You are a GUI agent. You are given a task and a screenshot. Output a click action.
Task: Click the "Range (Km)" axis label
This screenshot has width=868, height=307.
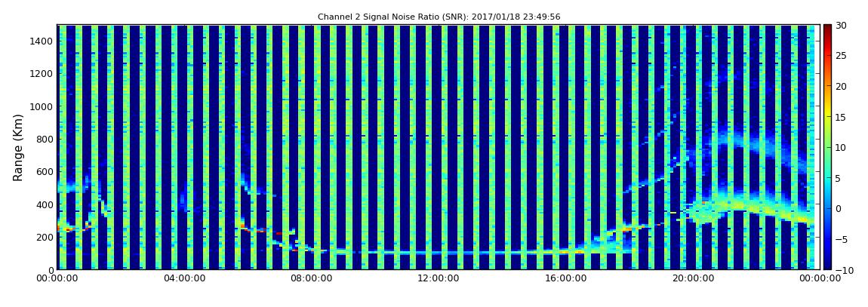click(17, 147)
